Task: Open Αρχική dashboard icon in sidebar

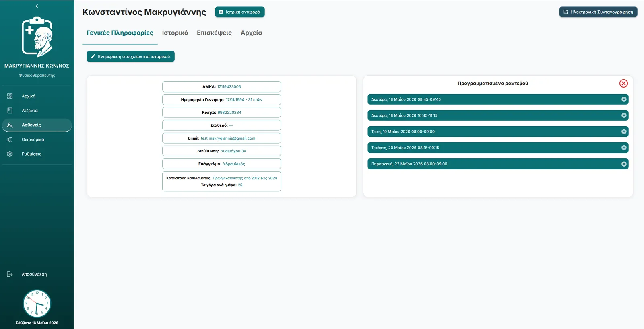Action: tap(10, 96)
